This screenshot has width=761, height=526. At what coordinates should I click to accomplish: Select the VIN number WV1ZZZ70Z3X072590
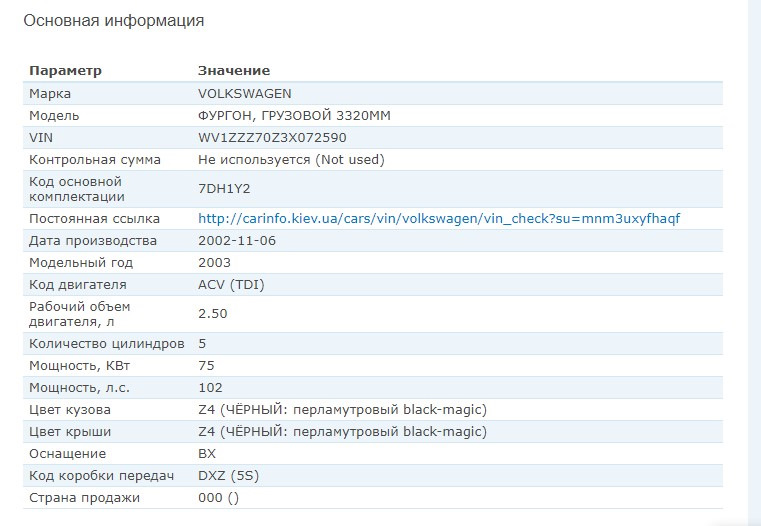tap(272, 138)
